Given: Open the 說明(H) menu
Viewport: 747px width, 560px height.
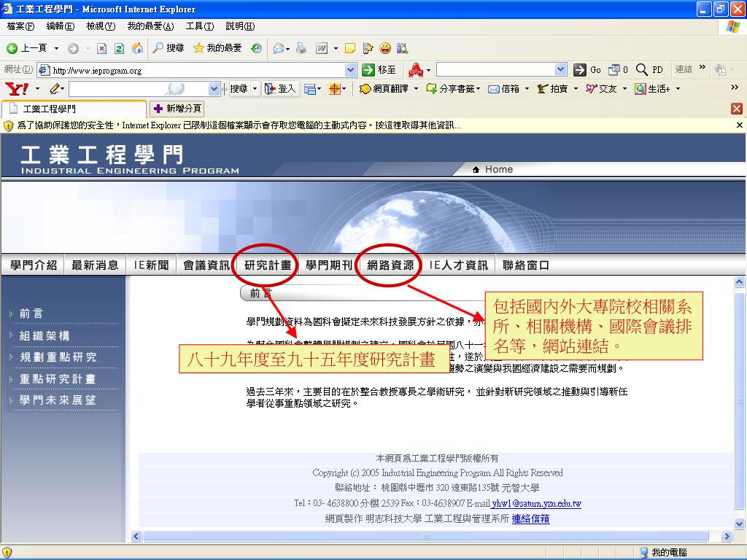Looking at the screenshot, I should [x=240, y=26].
